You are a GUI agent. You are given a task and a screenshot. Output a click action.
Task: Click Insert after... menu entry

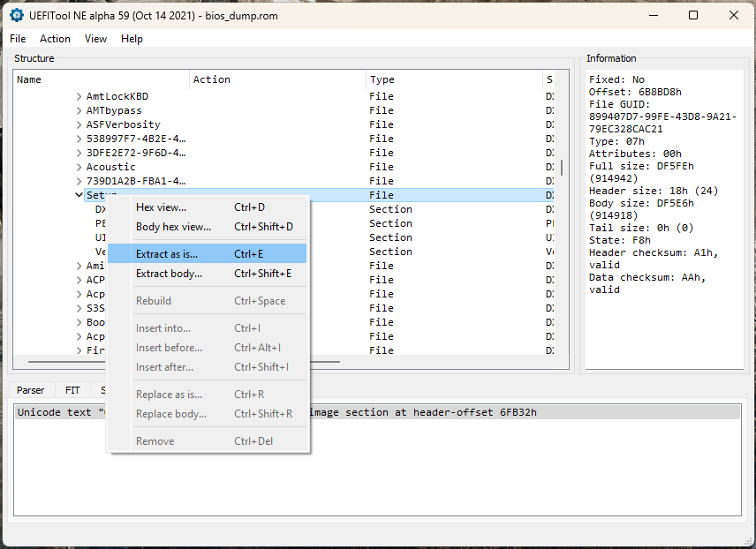pyautogui.click(x=208, y=367)
